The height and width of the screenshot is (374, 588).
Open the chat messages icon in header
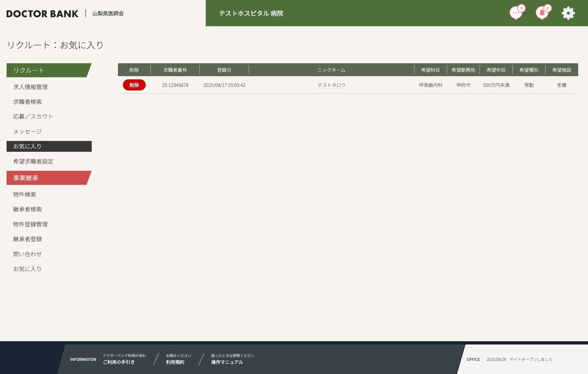click(516, 13)
